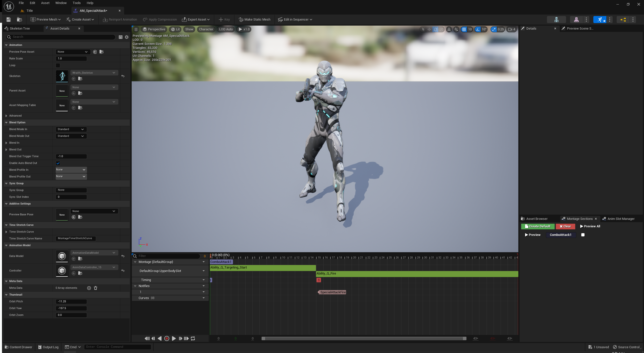Open the Window menu
Image resolution: width=644 pixels, height=353 pixels.
61,3
